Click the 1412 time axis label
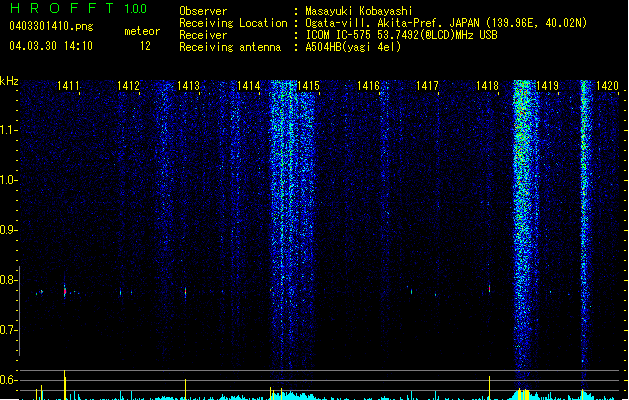Viewport: 629px width, 400px height. tap(128, 85)
